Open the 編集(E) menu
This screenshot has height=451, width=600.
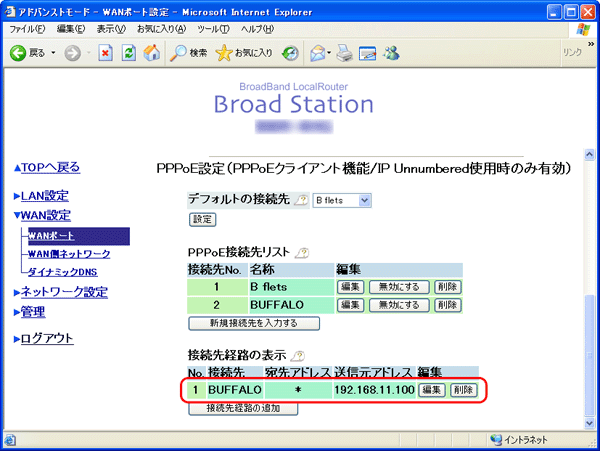tap(71, 29)
